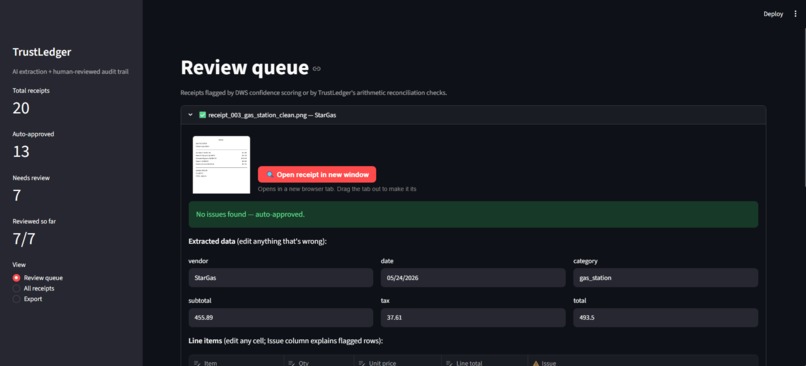Click the TrustLedger sidebar title
The height and width of the screenshot is (366, 806).
tap(42, 52)
